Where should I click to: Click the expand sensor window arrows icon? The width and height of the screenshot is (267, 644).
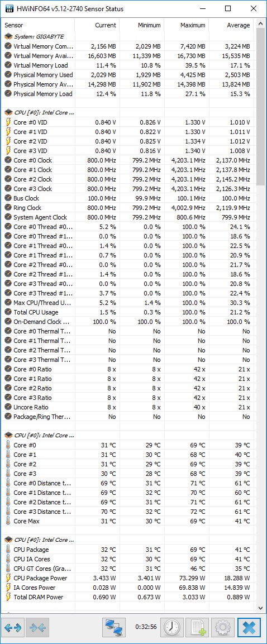coord(13,628)
